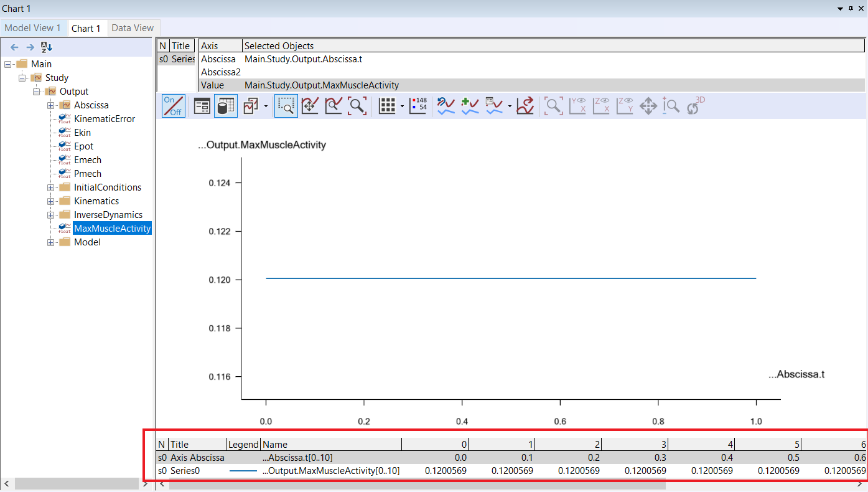The height and width of the screenshot is (492, 868).
Task: Click the Legend column header in data table
Action: click(x=243, y=445)
